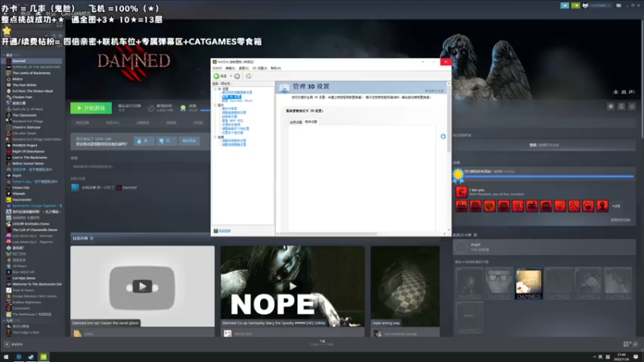Switch to the 全局设置 tab

click(x=295, y=122)
